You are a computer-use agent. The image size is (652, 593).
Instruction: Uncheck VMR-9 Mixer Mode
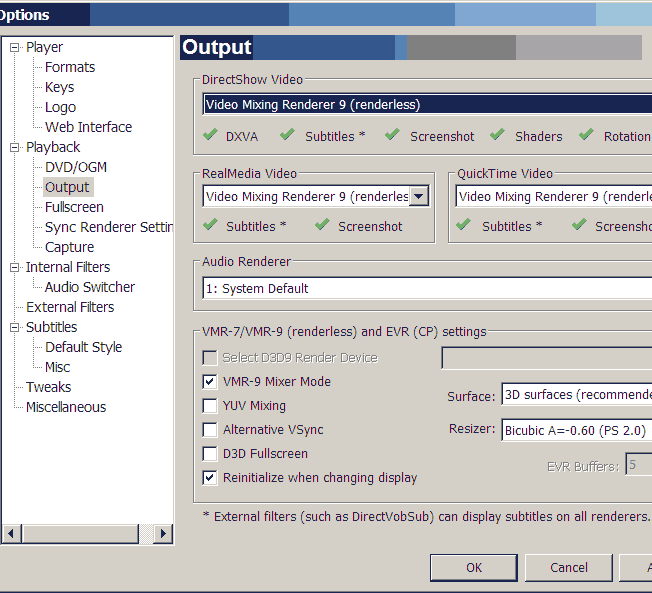tap(210, 382)
